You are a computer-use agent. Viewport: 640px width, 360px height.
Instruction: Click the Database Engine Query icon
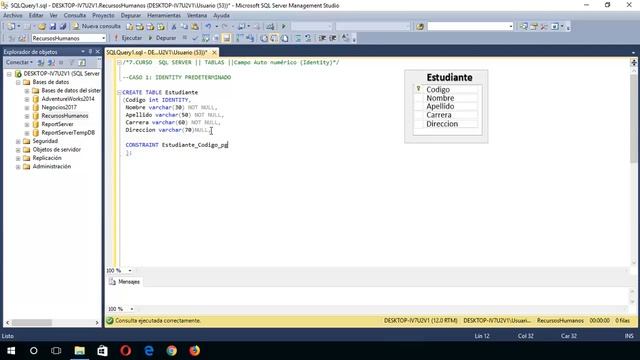(130, 27)
